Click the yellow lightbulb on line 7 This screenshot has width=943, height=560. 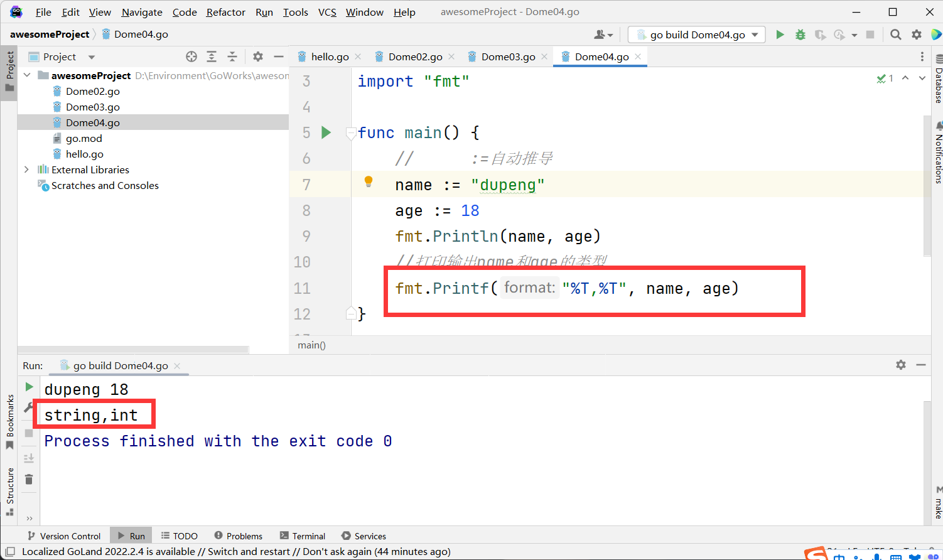(x=369, y=182)
